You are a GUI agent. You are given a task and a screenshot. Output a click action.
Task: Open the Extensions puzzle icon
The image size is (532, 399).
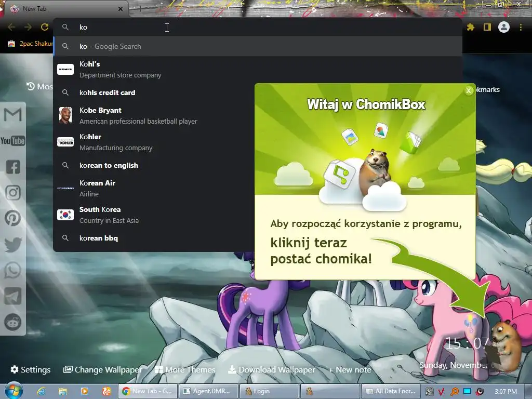coord(471,27)
